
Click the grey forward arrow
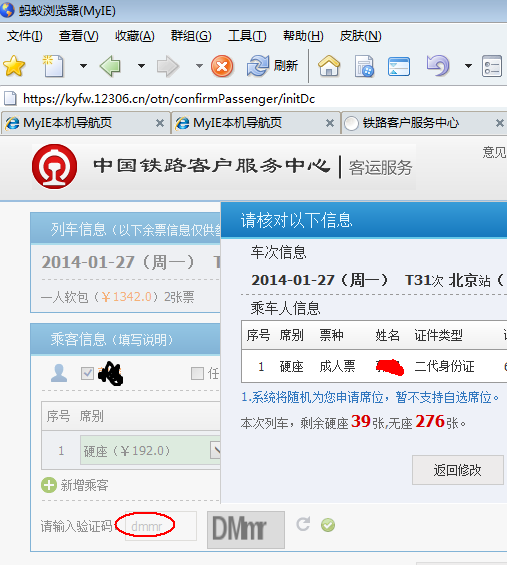click(168, 66)
